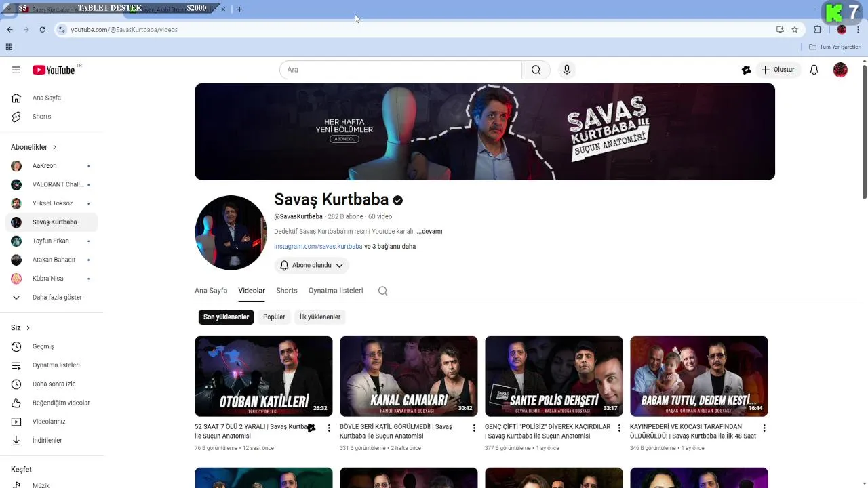The image size is (868, 488).
Task: Open Kanal Canavarı video thumbnail
Action: click(x=409, y=376)
